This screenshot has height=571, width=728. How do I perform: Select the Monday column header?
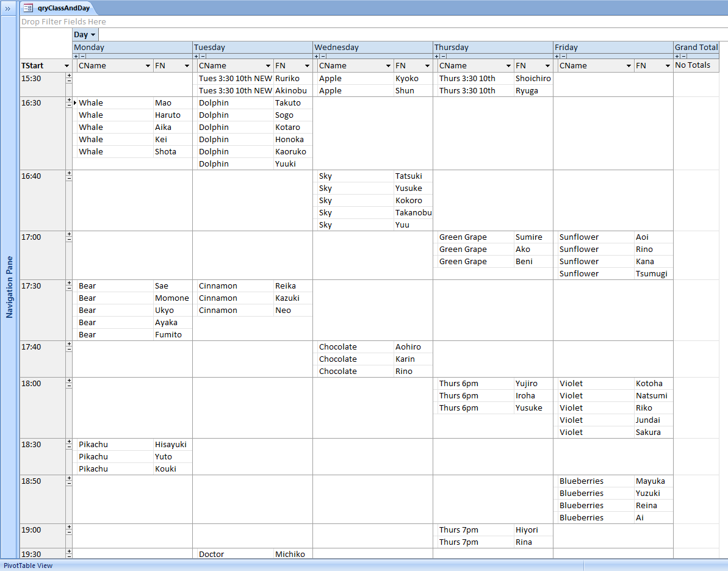(x=132, y=48)
